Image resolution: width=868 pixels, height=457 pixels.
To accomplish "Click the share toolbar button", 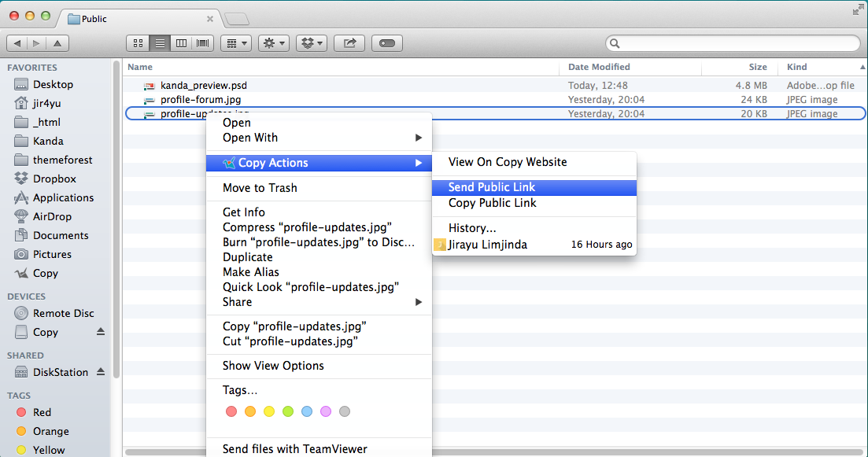I will tap(349, 43).
